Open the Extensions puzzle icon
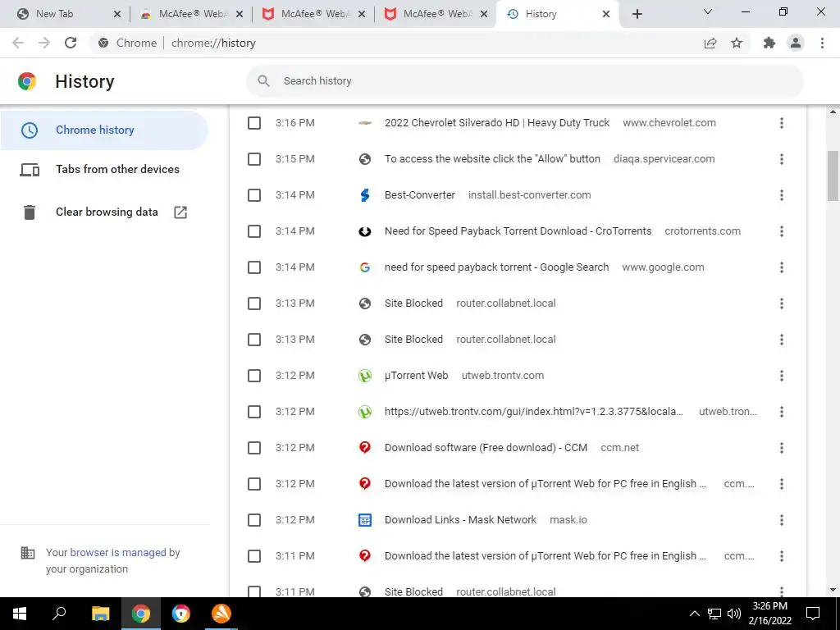This screenshot has width=840, height=630. click(769, 43)
